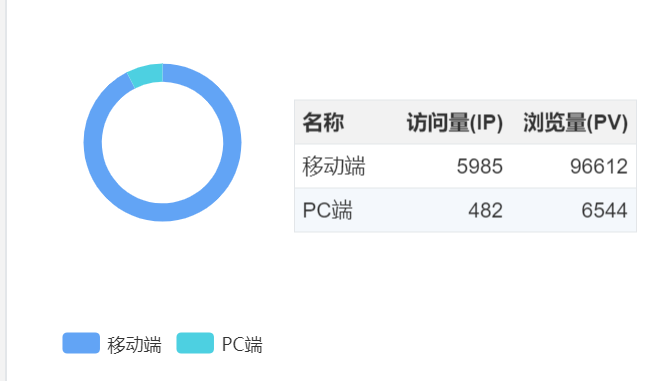Click the 6544 page views cell
The height and width of the screenshot is (381, 663).
click(605, 210)
